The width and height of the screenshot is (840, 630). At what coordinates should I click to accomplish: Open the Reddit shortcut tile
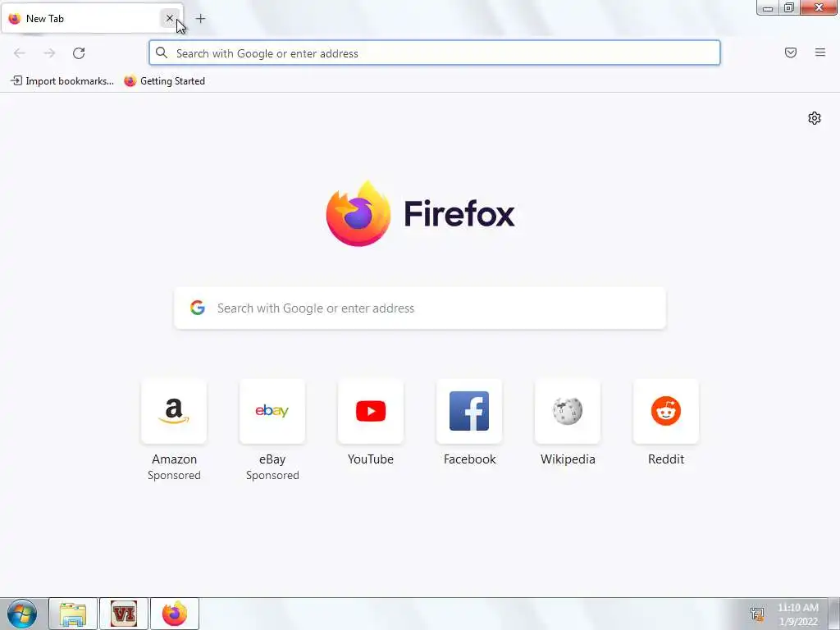point(666,412)
